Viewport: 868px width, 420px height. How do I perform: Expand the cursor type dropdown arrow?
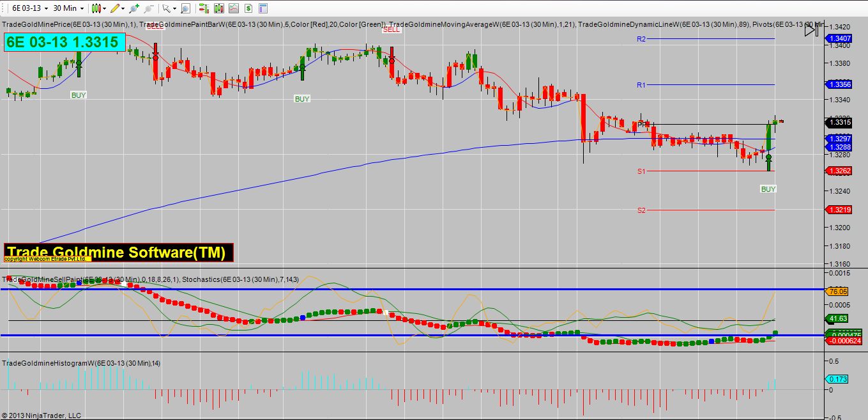(x=174, y=8)
